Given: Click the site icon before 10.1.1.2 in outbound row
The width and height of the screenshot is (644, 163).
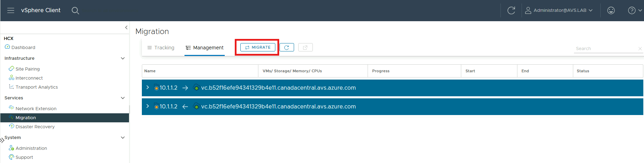Looking at the screenshot, I should coord(156,88).
